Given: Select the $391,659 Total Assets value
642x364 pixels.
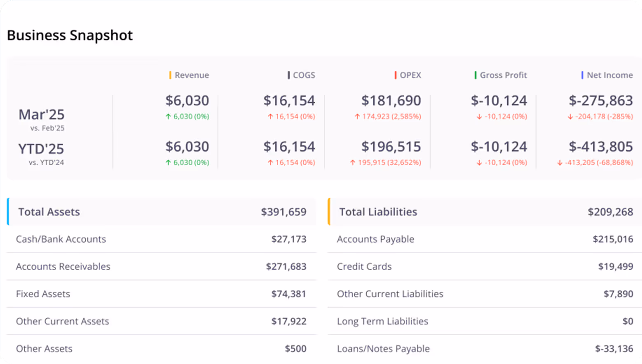Looking at the screenshot, I should 284,212.
